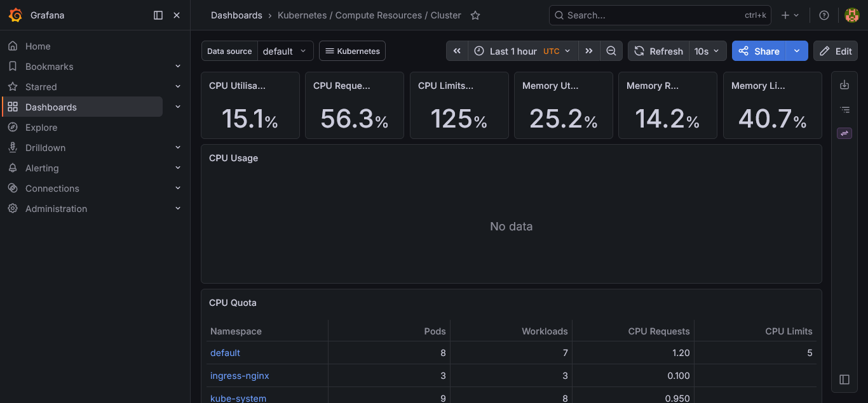Select Memory Limits 40.7% stat panel
The image size is (868, 403).
(773, 105)
